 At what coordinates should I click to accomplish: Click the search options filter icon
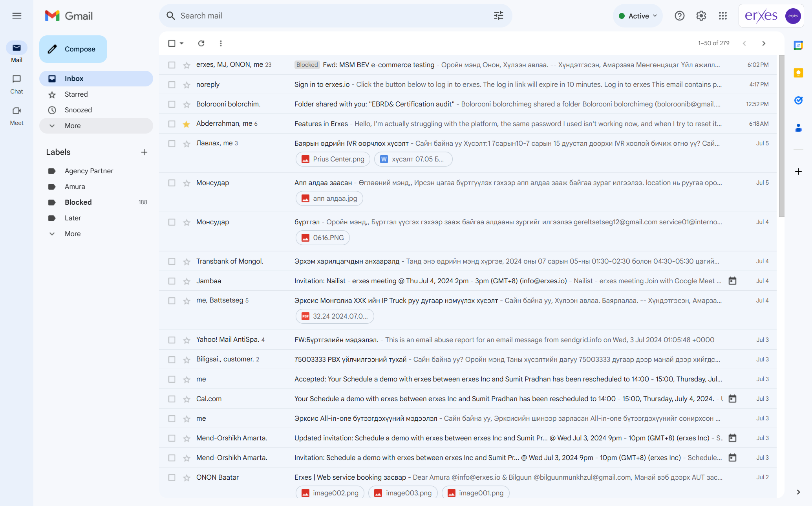(x=498, y=16)
